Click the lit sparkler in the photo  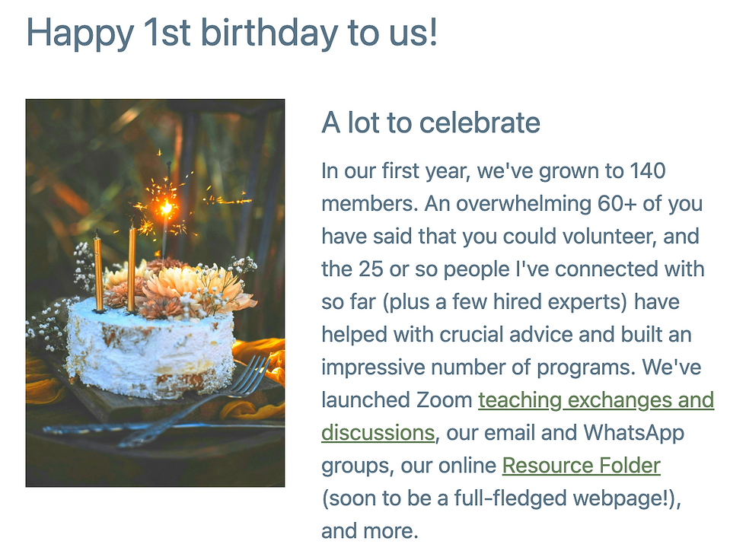coord(166,207)
